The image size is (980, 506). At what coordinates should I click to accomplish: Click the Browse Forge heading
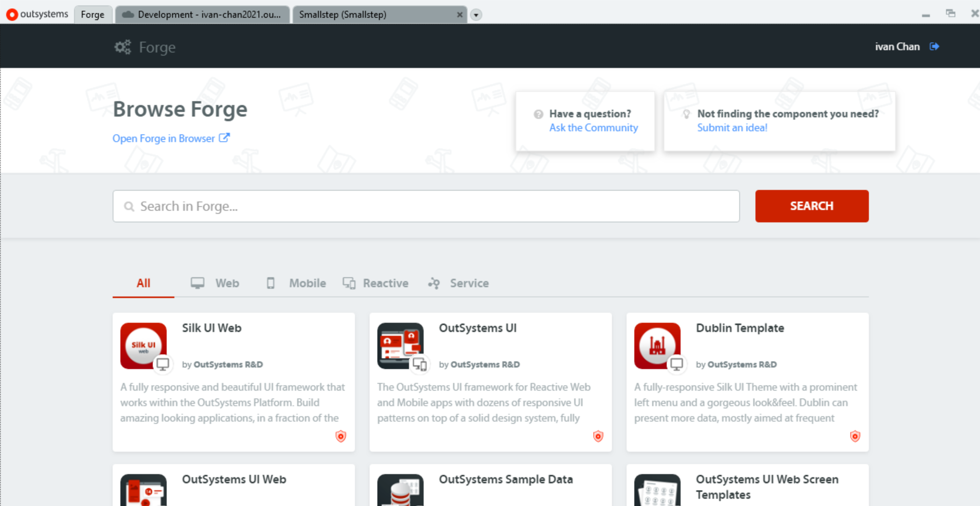pos(180,109)
